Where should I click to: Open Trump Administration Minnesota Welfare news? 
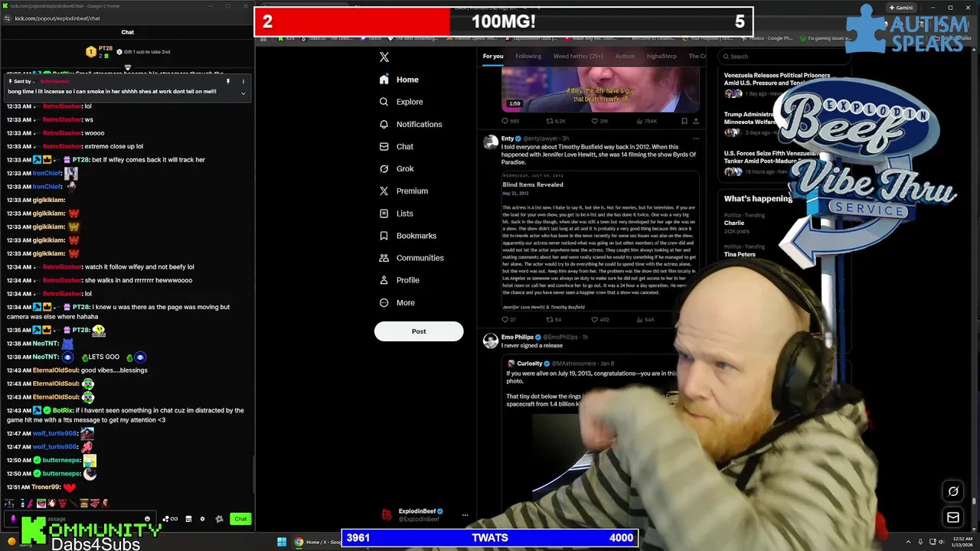pyautogui.click(x=751, y=118)
